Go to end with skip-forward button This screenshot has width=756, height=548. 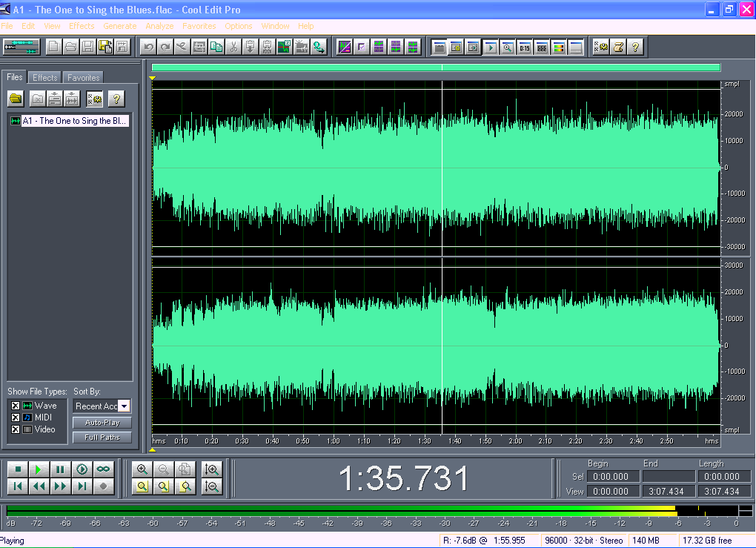(x=82, y=486)
